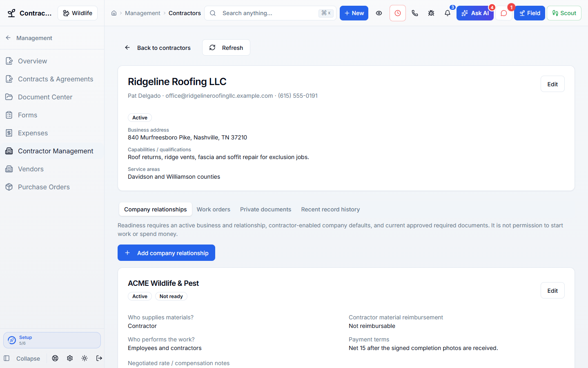Open the Scout button
This screenshot has height=368, width=588.
(x=564, y=13)
